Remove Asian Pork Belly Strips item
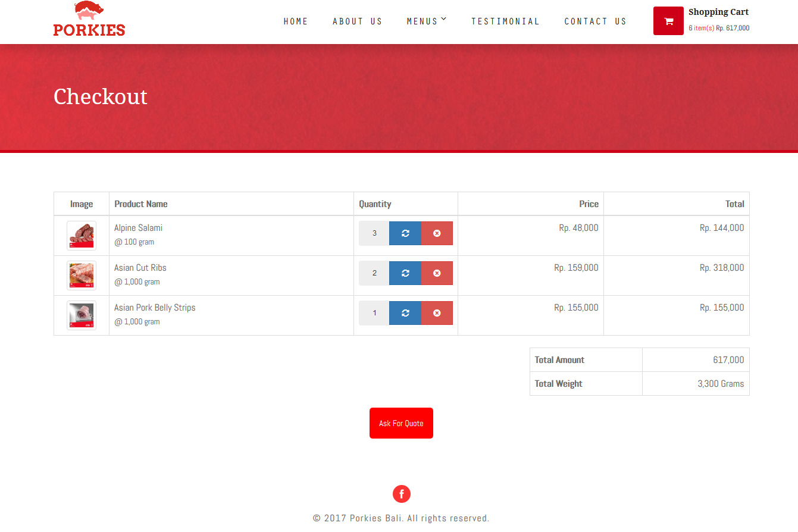Image resolution: width=798 pixels, height=532 pixels. click(437, 313)
